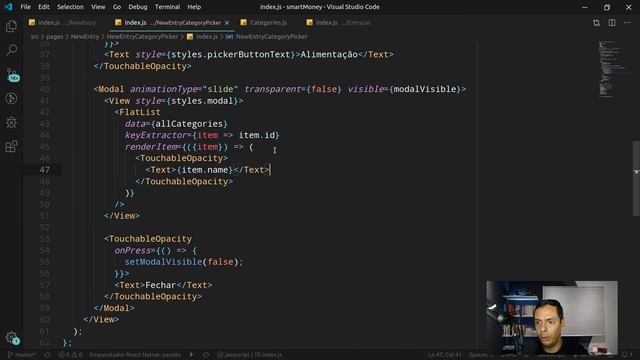
Task: Click notification bell in status bar
Action: [x=627, y=355]
